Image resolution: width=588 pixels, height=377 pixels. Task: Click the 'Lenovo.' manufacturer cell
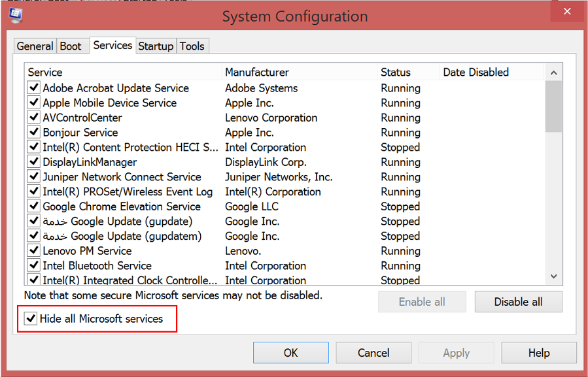[x=243, y=251]
